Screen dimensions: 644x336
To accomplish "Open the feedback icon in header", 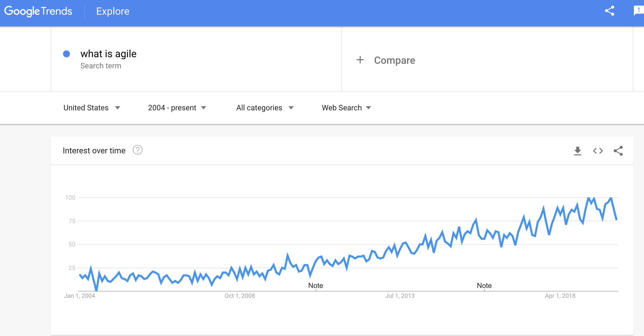I will point(639,11).
